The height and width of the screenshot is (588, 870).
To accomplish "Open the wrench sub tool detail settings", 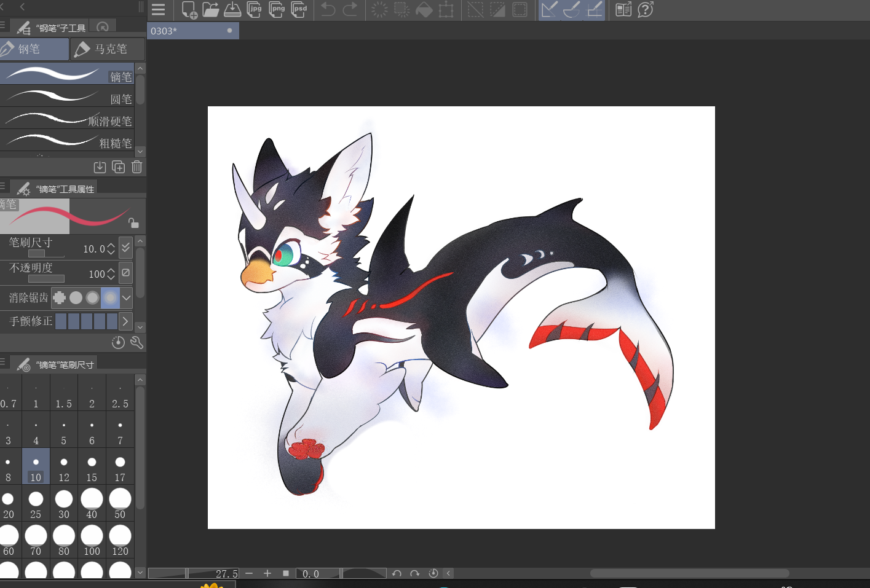I will click(x=136, y=342).
